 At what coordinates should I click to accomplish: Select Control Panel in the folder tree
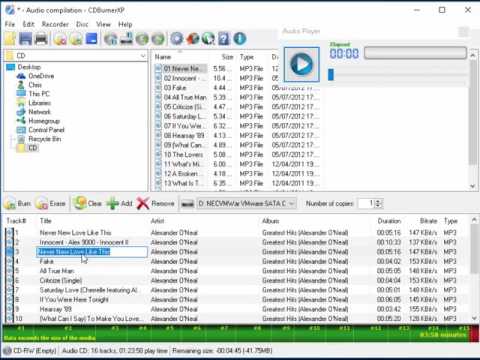click(46, 130)
